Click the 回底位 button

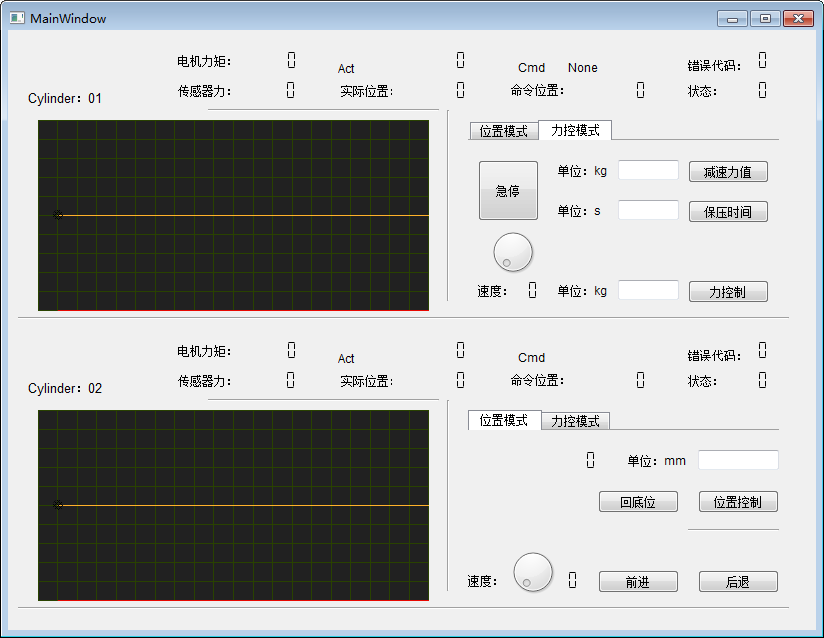pos(638,502)
